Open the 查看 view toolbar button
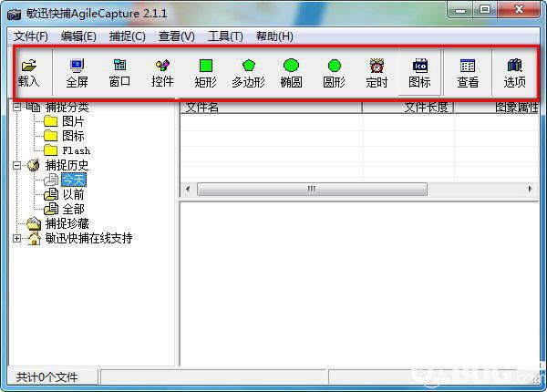Image resolution: width=547 pixels, height=392 pixels. [x=468, y=73]
